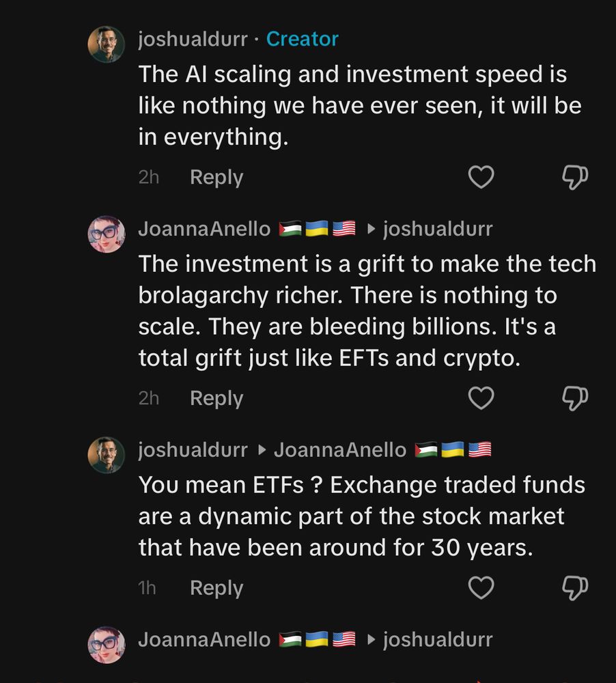Open JoannaAnello username on grift comment
616x683 pixels.
(204, 229)
